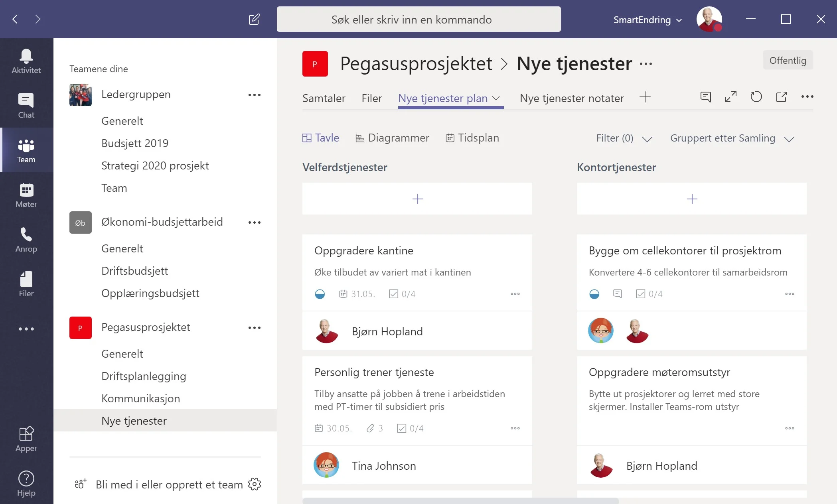Viewport: 837px width, 504px height.
Task: Go forward with the right arrow
Action: [38, 19]
